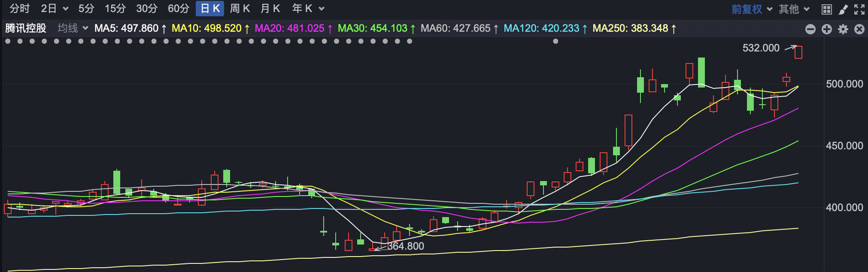Zoom in chart with plus icon

(827, 29)
